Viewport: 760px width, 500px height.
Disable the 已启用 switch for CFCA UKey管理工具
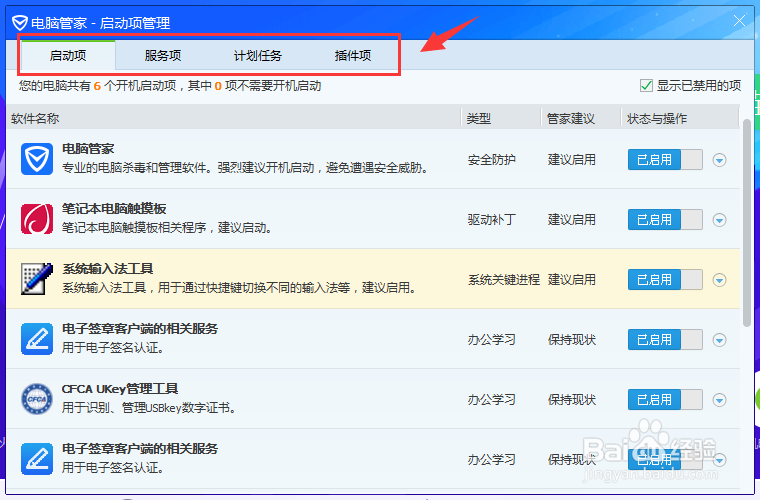click(x=665, y=400)
